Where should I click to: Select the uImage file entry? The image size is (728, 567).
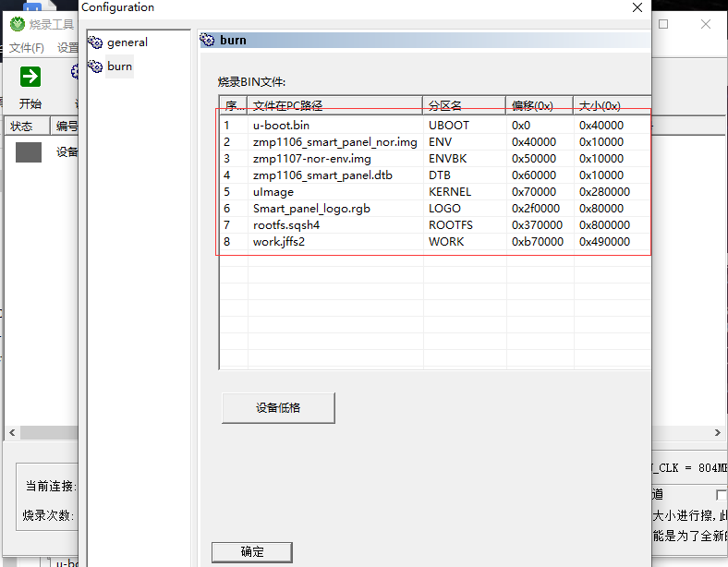tap(273, 192)
